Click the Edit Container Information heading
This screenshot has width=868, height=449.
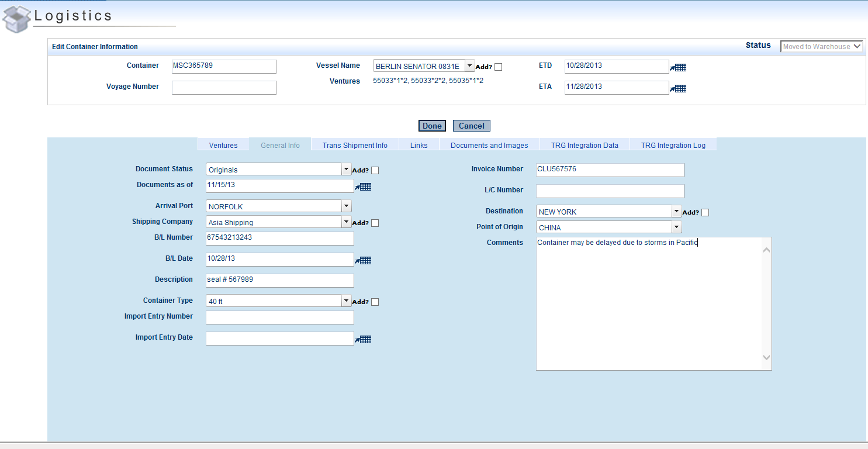coord(95,47)
